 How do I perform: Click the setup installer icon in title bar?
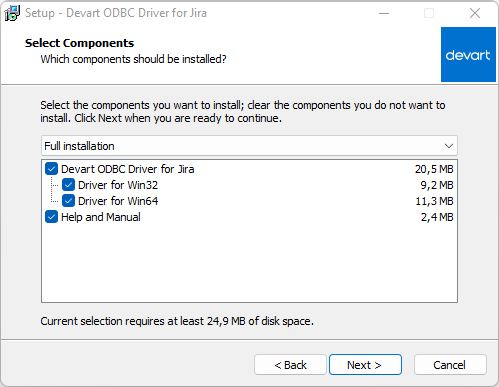tap(12, 13)
